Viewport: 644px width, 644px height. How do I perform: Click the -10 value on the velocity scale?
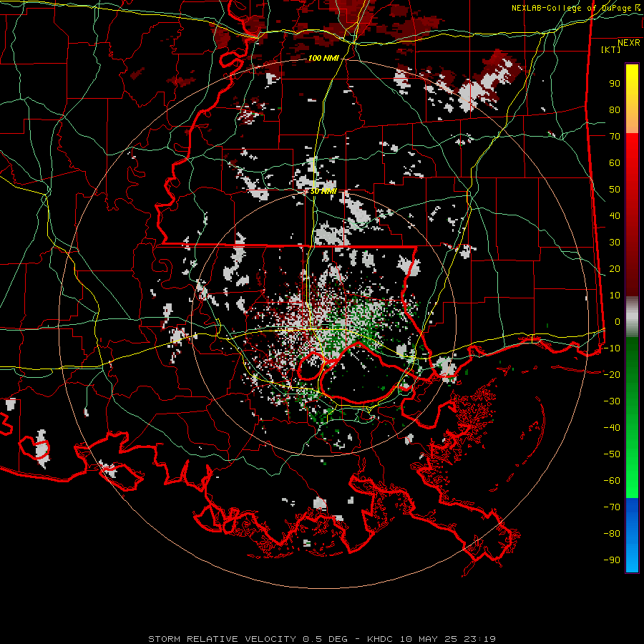tap(612, 348)
